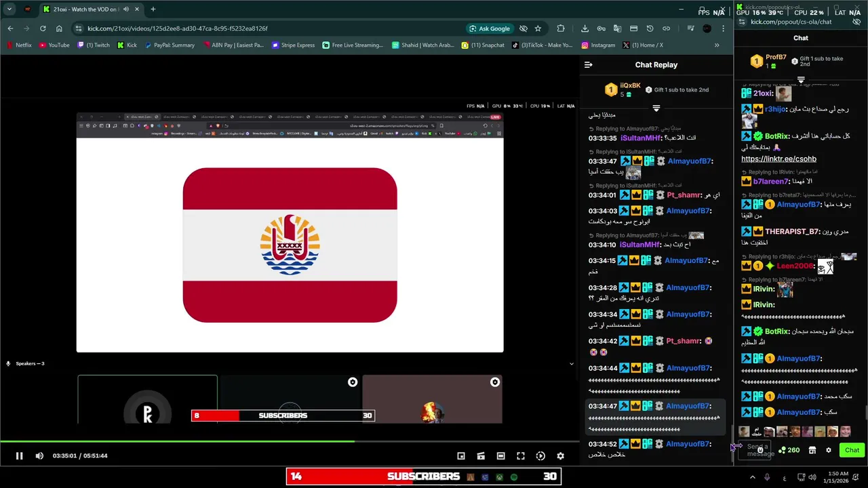Enter fullscreen in the video player
The image size is (868, 488).
pyautogui.click(x=521, y=456)
